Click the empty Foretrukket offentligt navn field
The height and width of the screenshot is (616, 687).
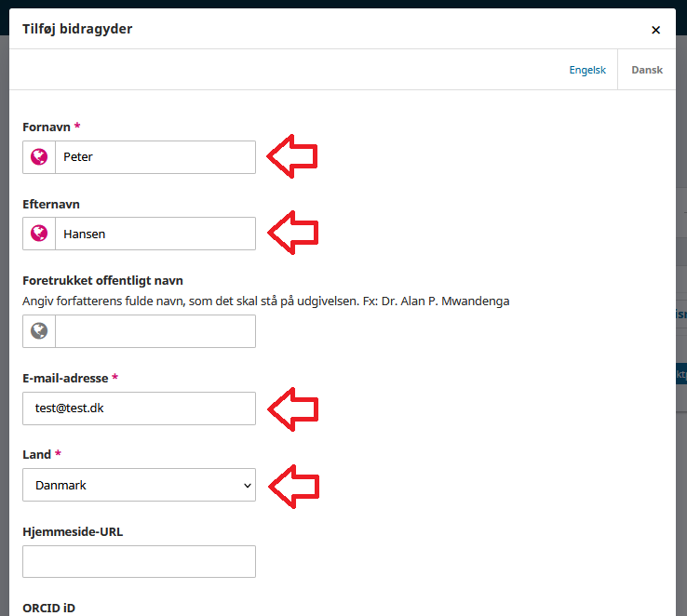pos(155,331)
